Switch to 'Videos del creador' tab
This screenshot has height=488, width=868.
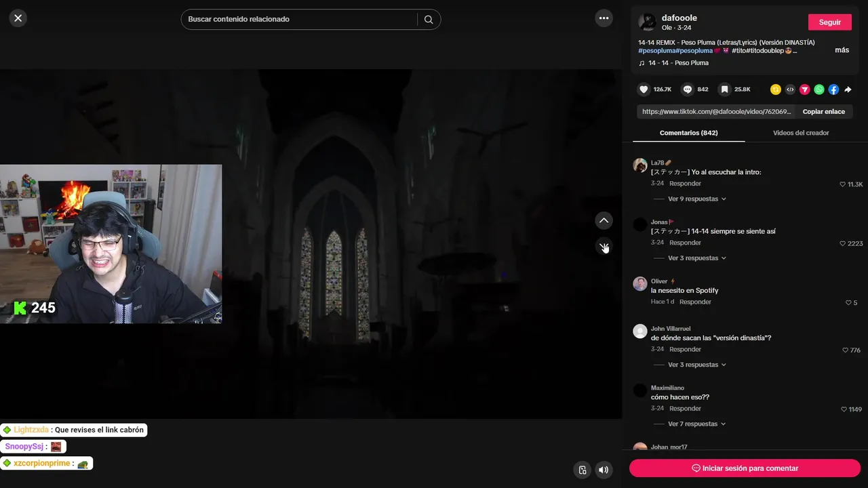point(801,133)
